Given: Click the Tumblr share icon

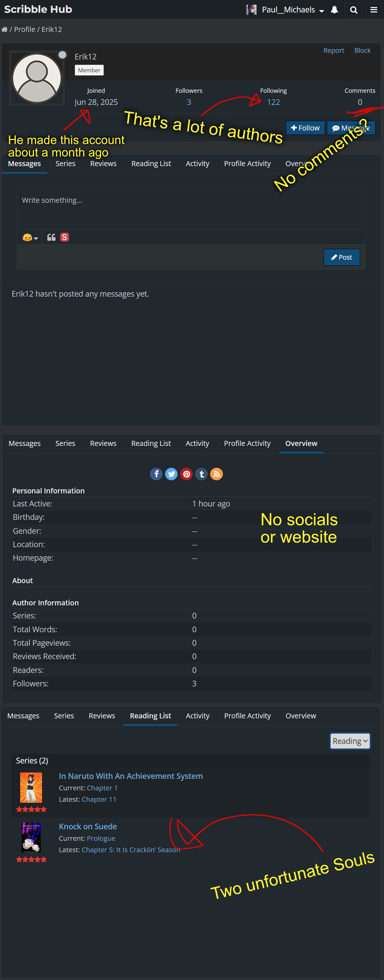Looking at the screenshot, I should point(201,474).
